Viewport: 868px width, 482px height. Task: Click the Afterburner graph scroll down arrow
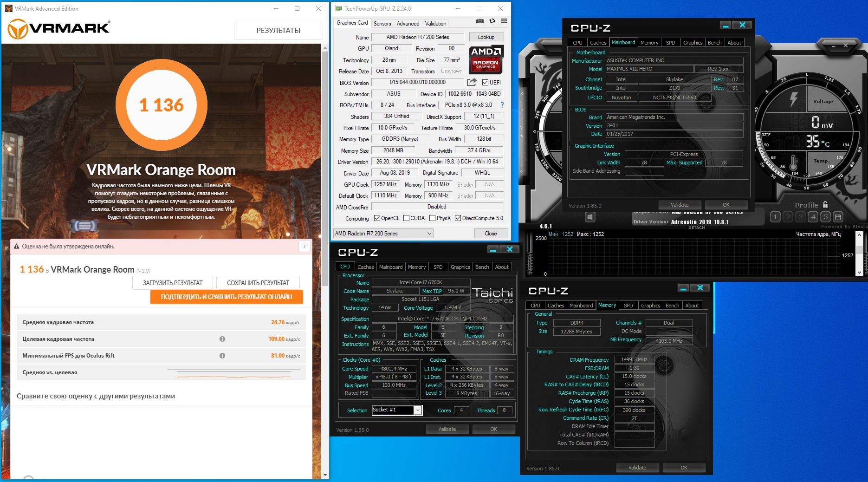click(x=859, y=273)
